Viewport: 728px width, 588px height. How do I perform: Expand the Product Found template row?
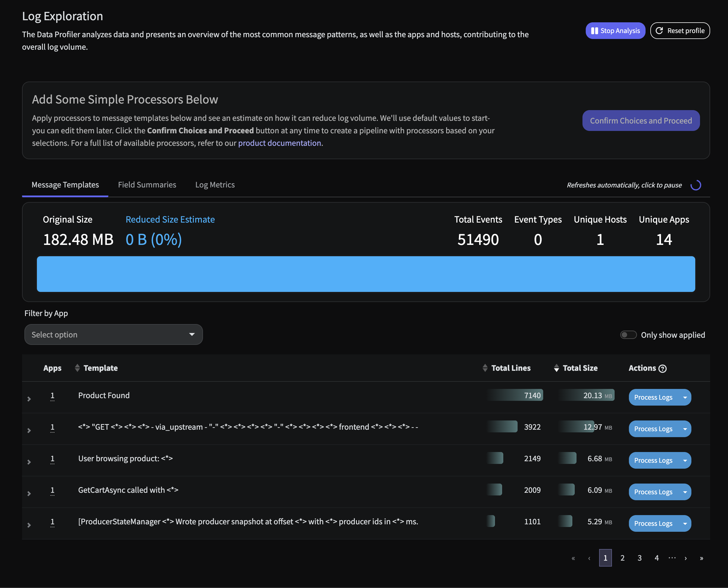(29, 399)
